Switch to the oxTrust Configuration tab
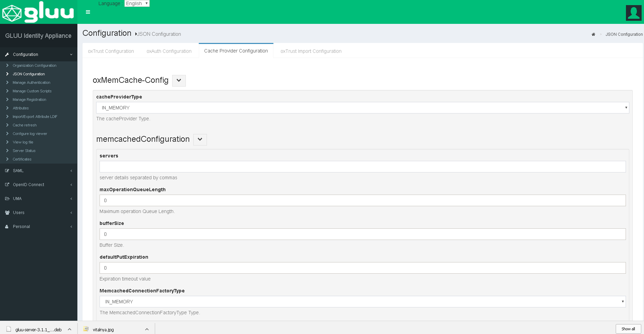 [111, 51]
